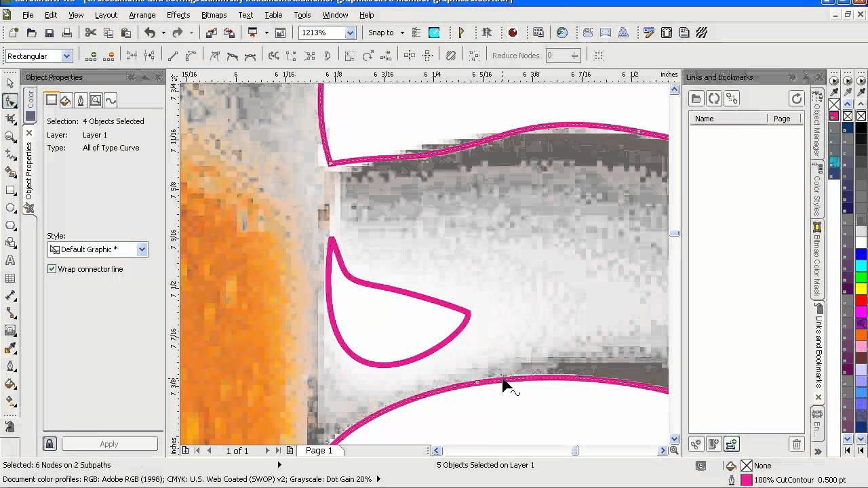The width and height of the screenshot is (868, 488).
Task: Click the next page arrow in navigator
Action: click(x=267, y=451)
